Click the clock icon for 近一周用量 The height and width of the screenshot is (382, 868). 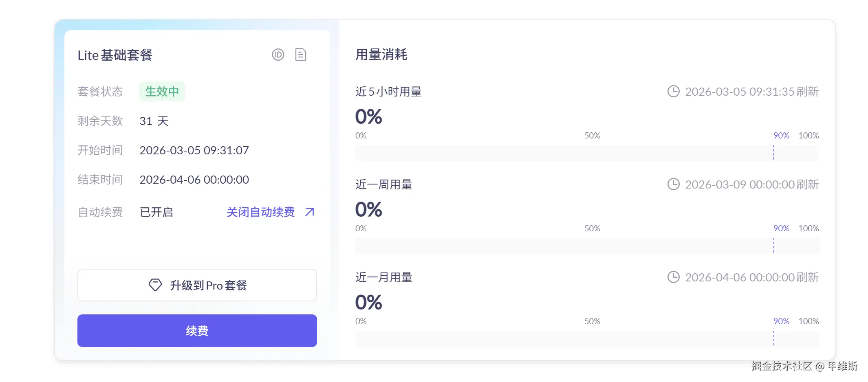point(673,184)
